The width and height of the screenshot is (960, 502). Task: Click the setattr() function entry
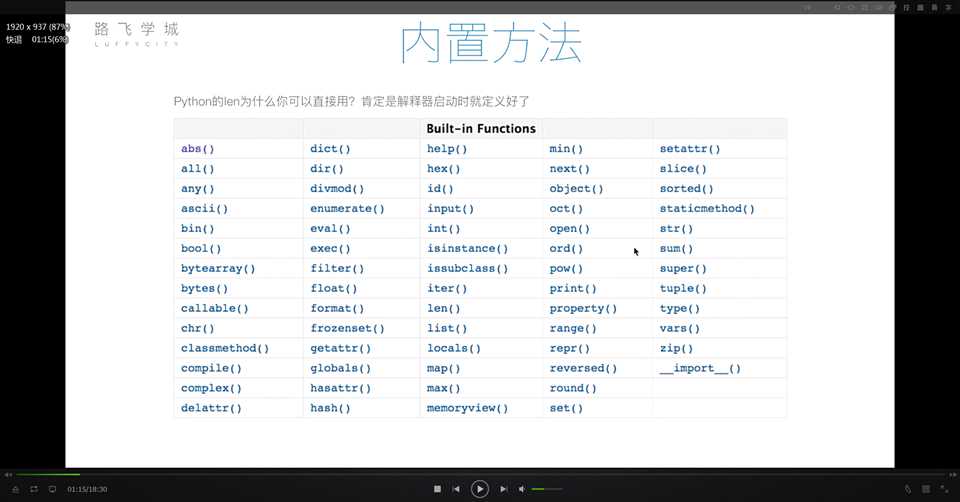(x=689, y=149)
